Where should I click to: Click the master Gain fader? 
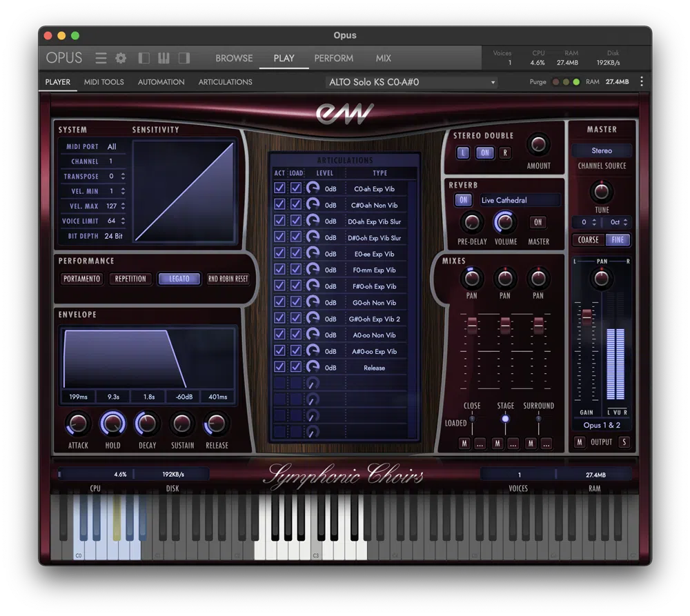pyautogui.click(x=586, y=317)
